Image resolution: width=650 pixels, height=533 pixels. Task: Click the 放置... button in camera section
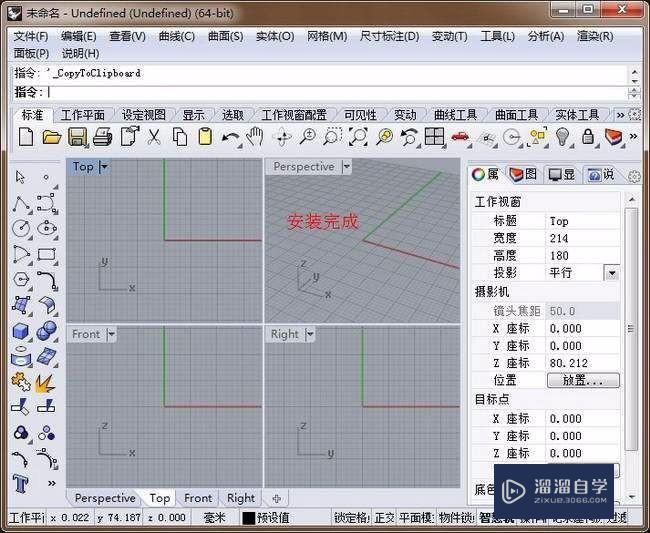pos(583,380)
